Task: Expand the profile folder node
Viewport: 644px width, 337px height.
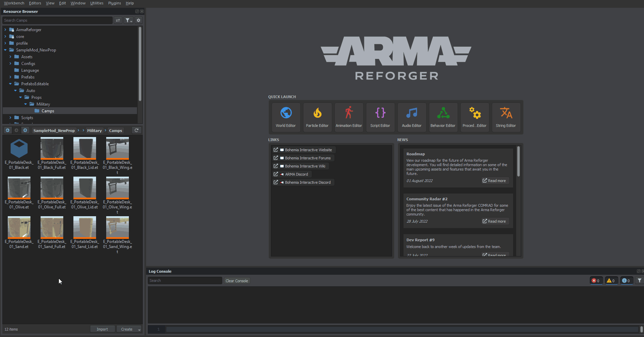Action: pyautogui.click(x=5, y=43)
